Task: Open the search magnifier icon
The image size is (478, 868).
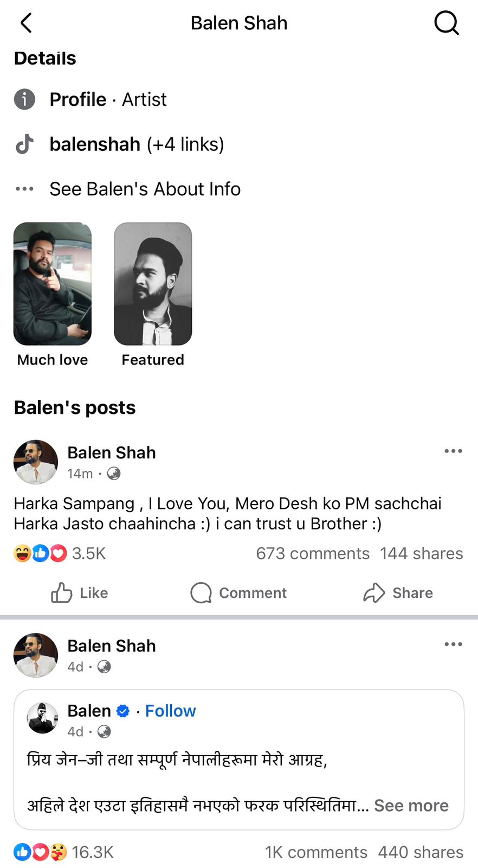Action: coord(446,23)
